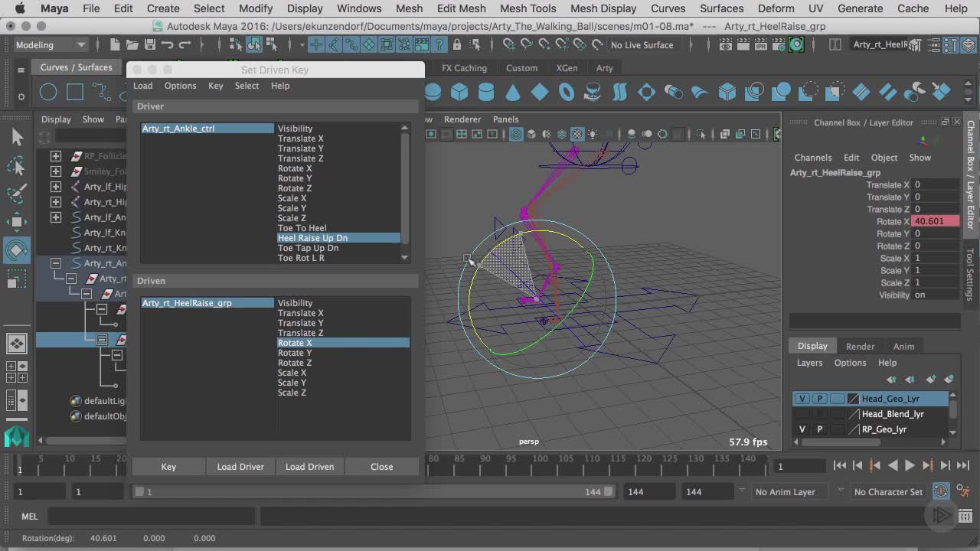Screen dimensions: 980x551
Task: Click the Load Driven button
Action: pyautogui.click(x=309, y=467)
